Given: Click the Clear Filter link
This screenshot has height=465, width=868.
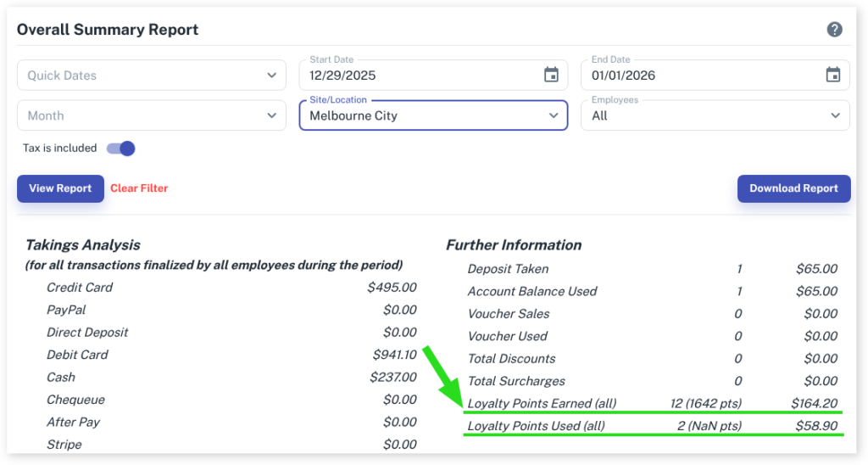Looking at the screenshot, I should (139, 188).
